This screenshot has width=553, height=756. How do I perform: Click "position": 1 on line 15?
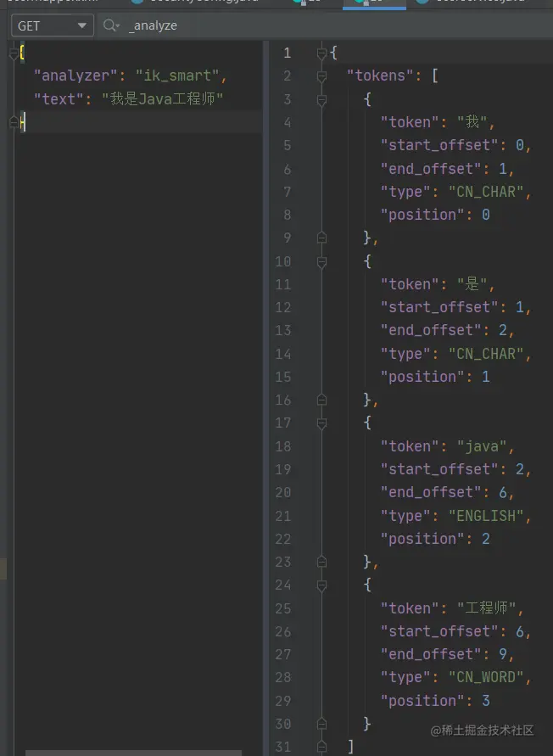(435, 377)
